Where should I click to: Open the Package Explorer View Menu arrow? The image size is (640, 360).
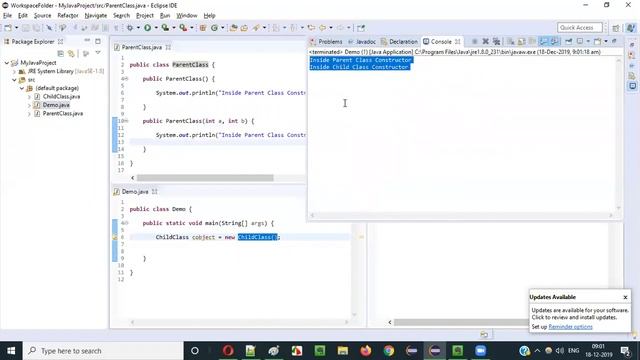pos(98,53)
